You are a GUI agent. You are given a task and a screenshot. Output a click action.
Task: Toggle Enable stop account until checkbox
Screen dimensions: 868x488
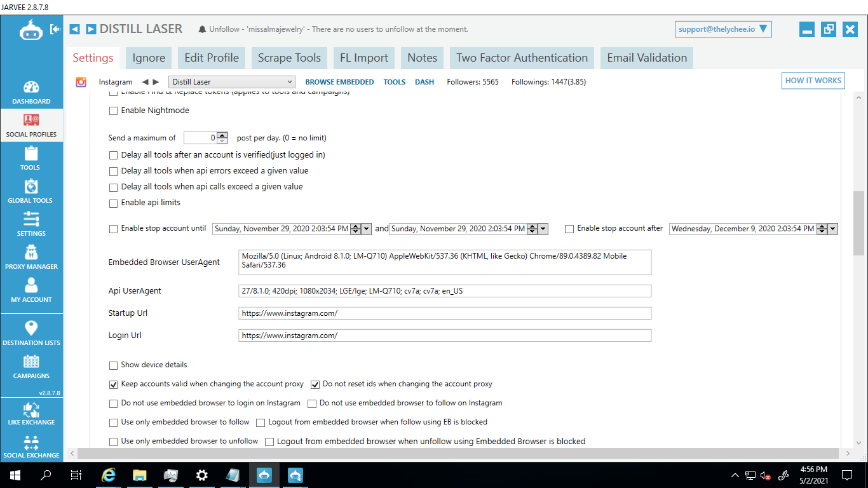pos(114,229)
